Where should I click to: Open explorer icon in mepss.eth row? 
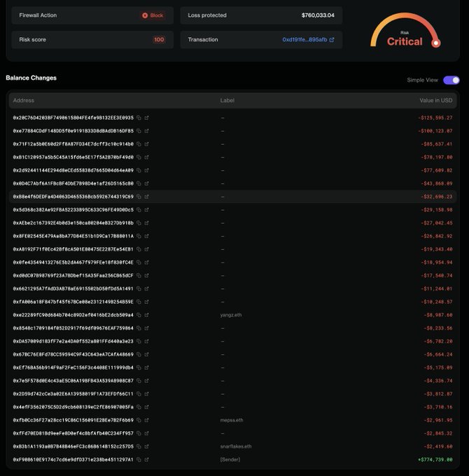point(146,420)
